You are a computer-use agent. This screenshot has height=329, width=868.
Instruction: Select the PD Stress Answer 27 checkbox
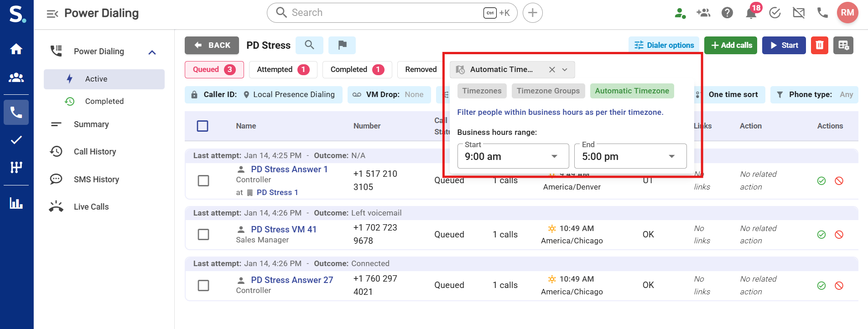point(203,286)
